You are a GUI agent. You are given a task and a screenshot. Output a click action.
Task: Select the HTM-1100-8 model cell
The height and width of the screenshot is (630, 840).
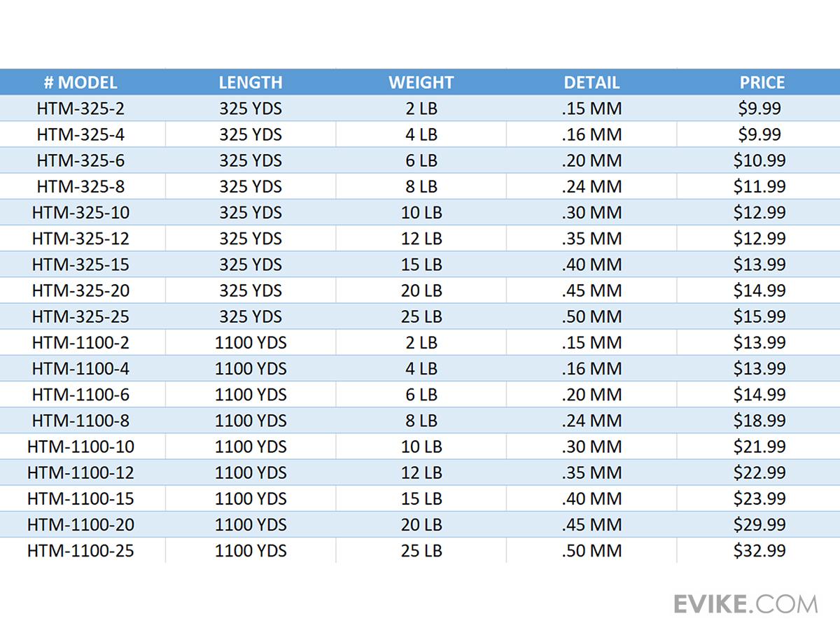pyautogui.click(x=80, y=421)
